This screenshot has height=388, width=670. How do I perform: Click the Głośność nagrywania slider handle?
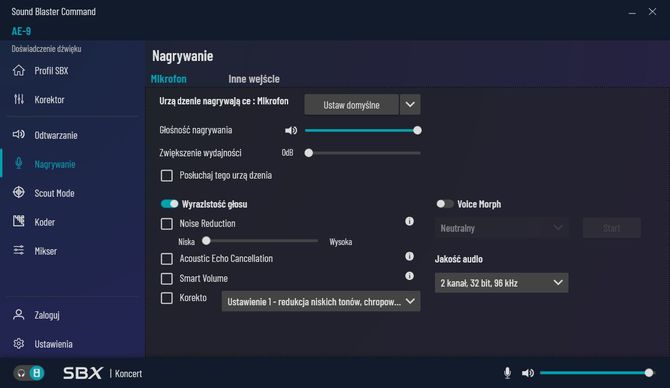(417, 130)
